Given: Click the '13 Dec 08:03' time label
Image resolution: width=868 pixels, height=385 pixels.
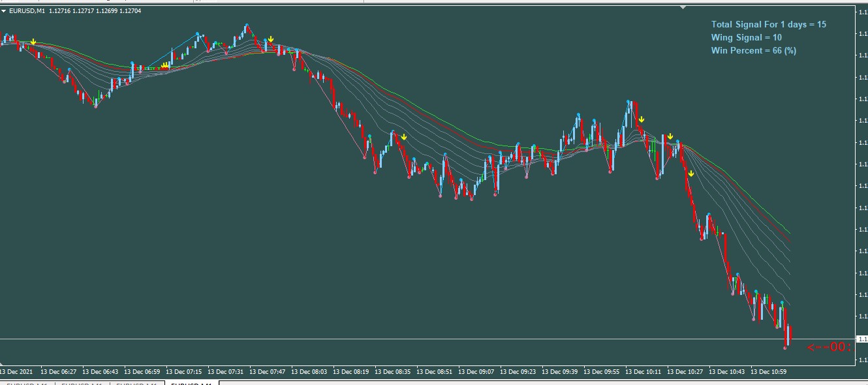Looking at the screenshot, I should [x=309, y=372].
